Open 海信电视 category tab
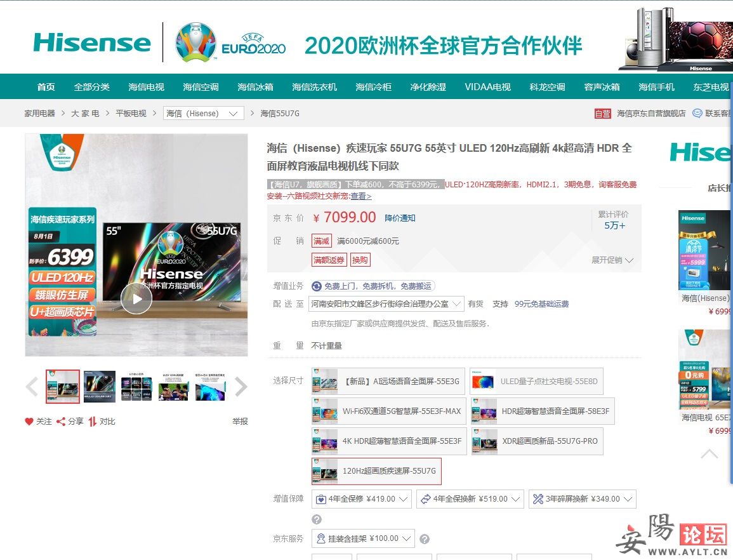The width and height of the screenshot is (733, 560). [x=147, y=86]
